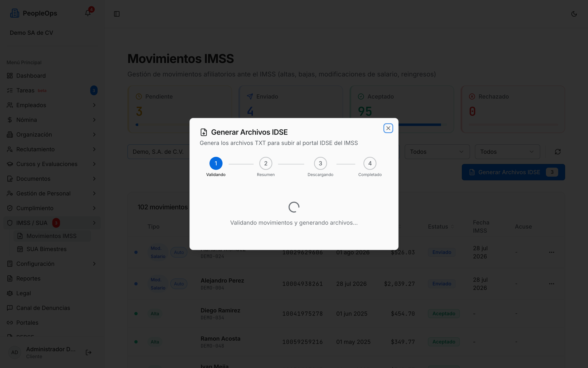Screen dimensions: 588x368
Task: Click the refresh movements icon
Action: point(558,152)
